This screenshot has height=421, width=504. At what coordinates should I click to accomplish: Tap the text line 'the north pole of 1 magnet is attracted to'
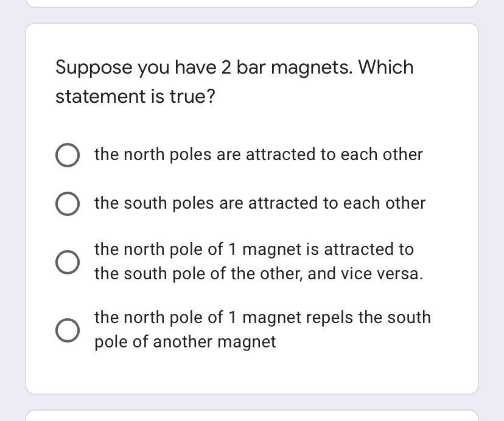254,249
